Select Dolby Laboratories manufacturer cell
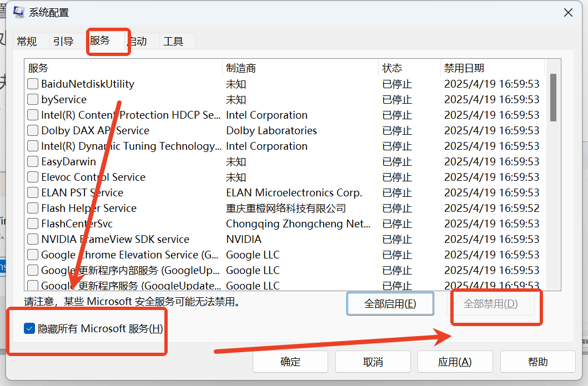Viewport: 588px width, 386px height. (272, 130)
